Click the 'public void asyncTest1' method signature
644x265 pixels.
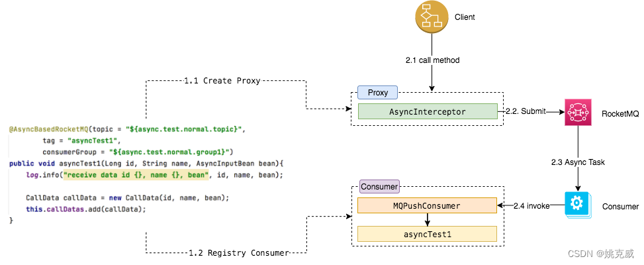pos(147,164)
